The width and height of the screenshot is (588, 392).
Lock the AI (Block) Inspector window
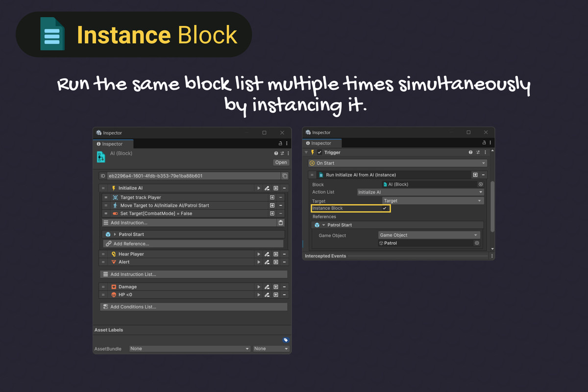(280, 144)
